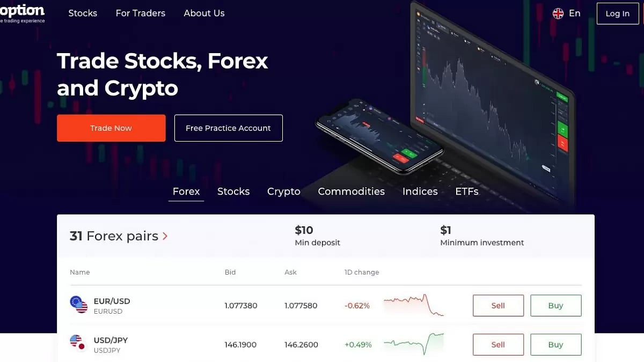Switch to the Commodities tab
The width and height of the screenshot is (644, 362).
(351, 191)
